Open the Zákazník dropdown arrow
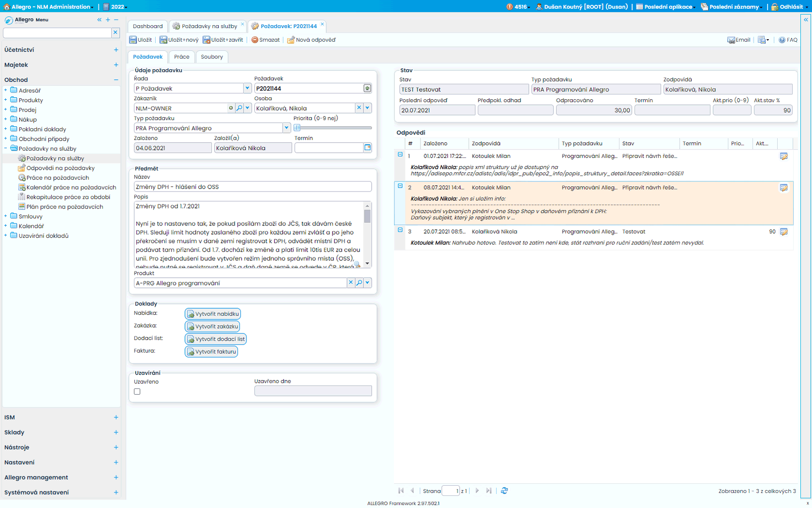 (x=247, y=108)
